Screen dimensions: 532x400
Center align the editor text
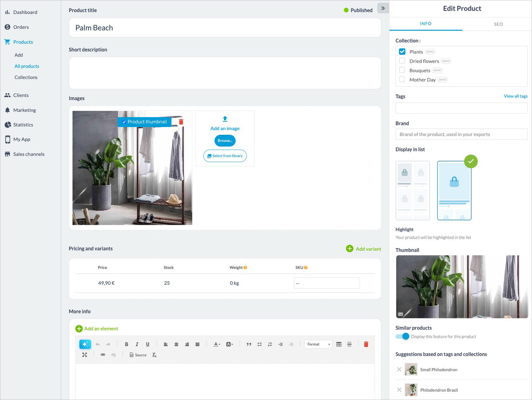(x=176, y=344)
